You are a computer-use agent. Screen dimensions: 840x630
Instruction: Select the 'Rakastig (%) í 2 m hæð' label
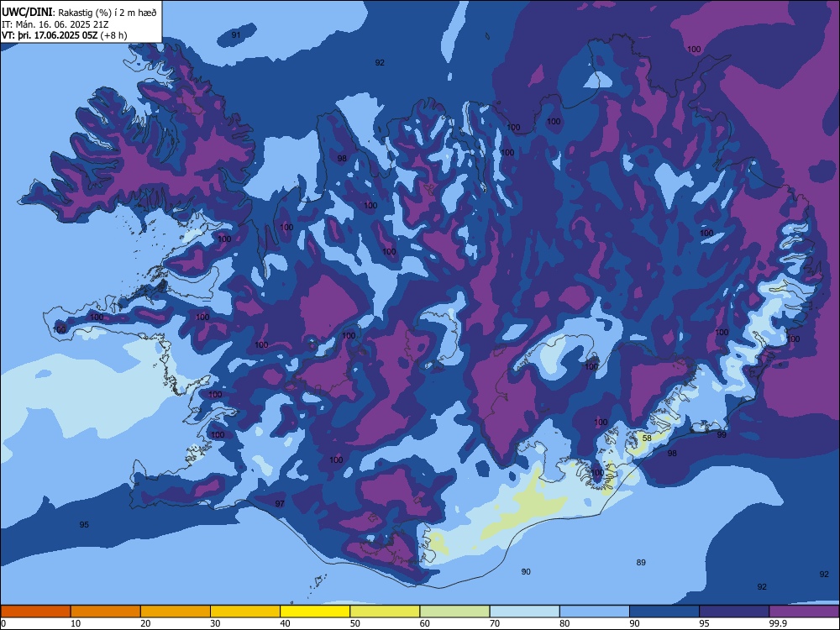pyautogui.click(x=108, y=13)
